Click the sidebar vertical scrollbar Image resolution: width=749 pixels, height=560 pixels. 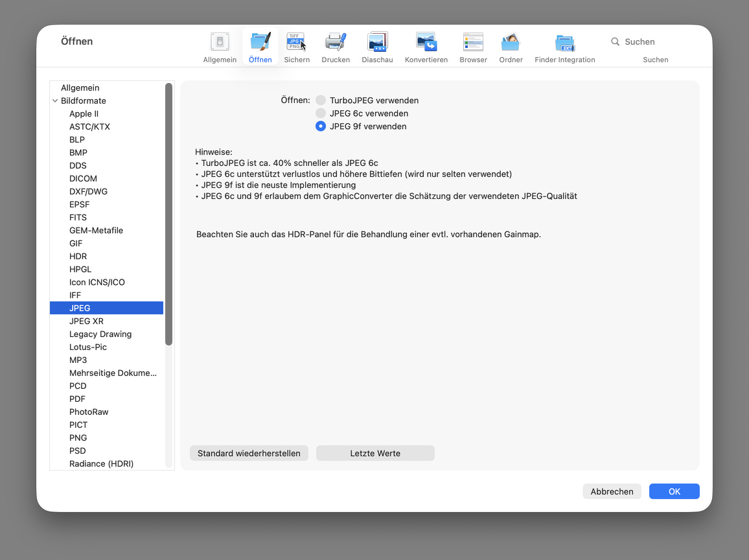click(169, 214)
